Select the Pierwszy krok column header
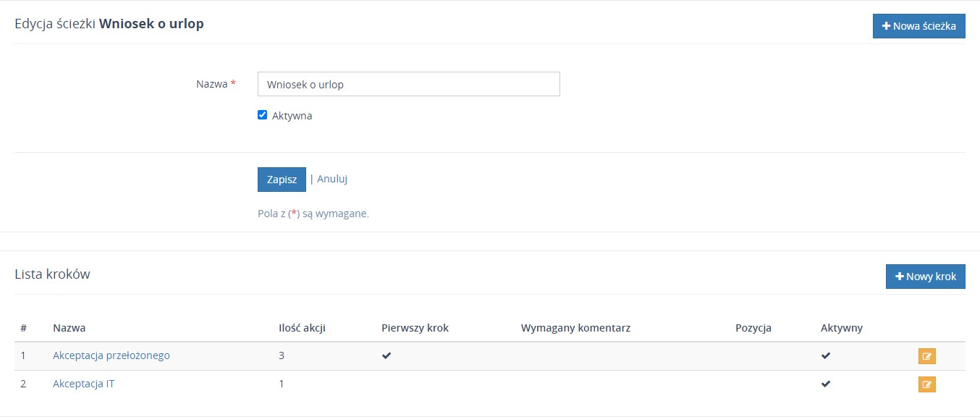 pyautogui.click(x=415, y=328)
